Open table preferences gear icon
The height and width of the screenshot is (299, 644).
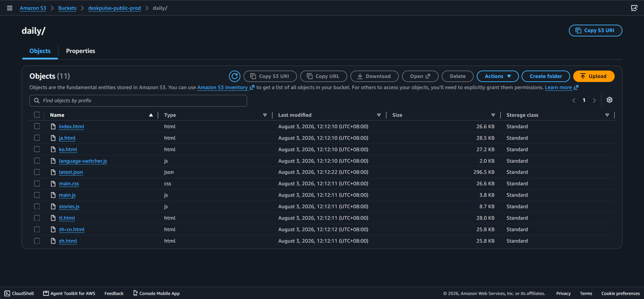click(610, 100)
